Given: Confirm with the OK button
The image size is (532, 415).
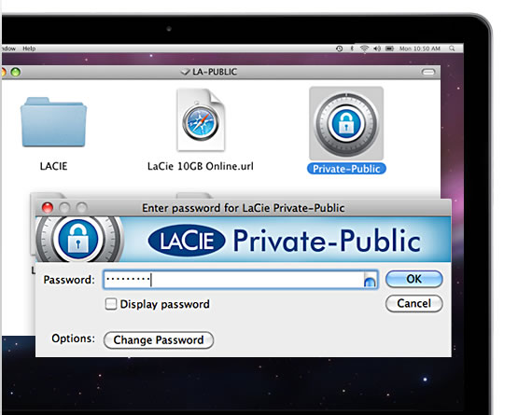Looking at the screenshot, I should (413, 279).
